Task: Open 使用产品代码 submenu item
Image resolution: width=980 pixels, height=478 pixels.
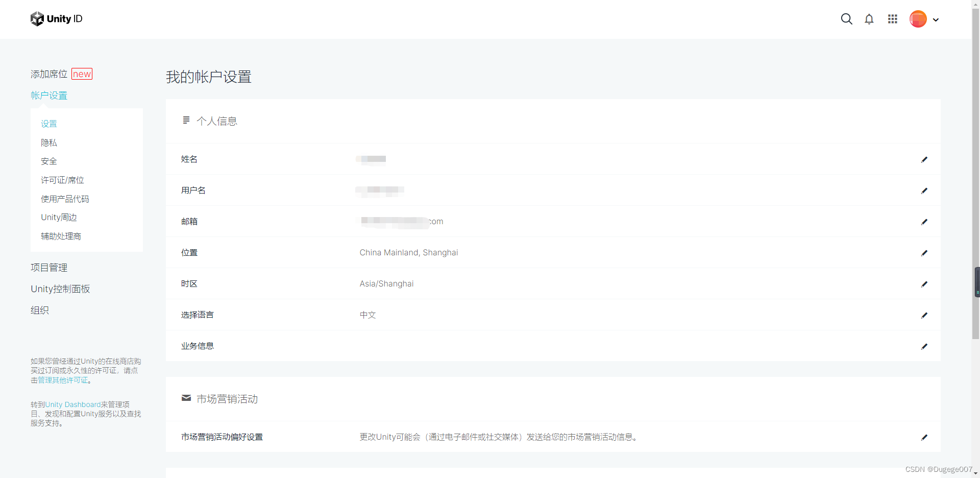Action: click(65, 199)
